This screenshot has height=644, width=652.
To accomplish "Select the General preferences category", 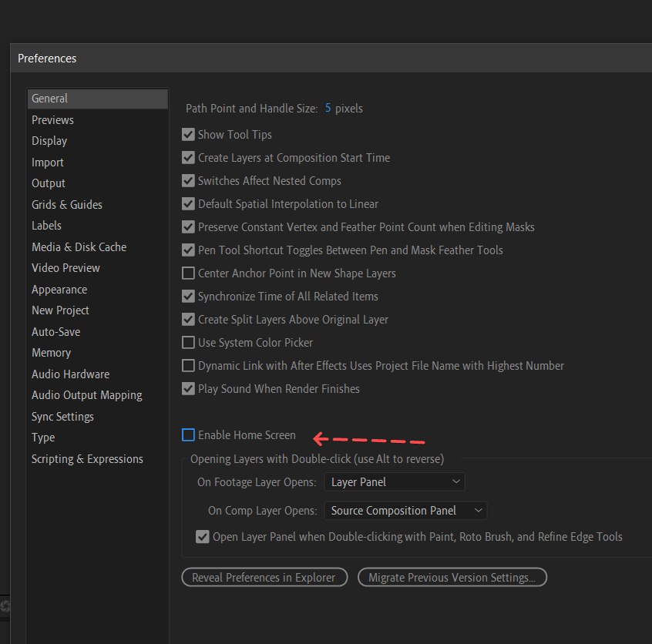I will point(98,99).
